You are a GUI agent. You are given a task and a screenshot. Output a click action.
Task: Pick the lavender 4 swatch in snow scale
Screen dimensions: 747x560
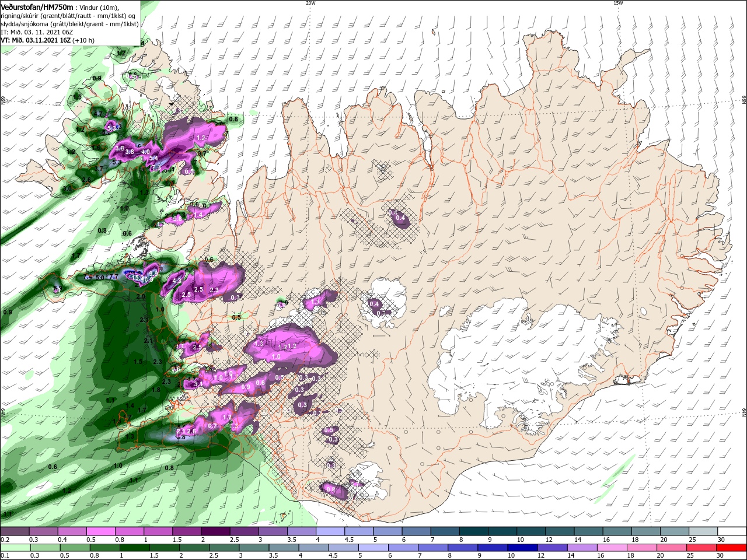[x=330, y=531]
